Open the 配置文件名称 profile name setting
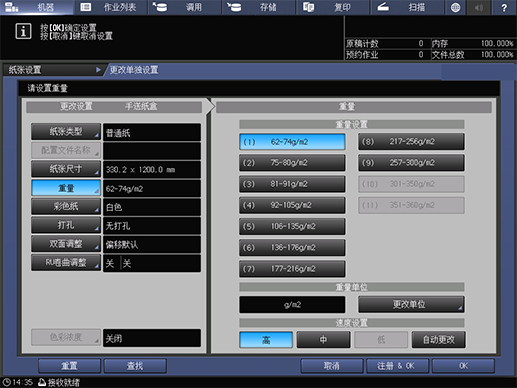517x388 pixels. (66, 150)
